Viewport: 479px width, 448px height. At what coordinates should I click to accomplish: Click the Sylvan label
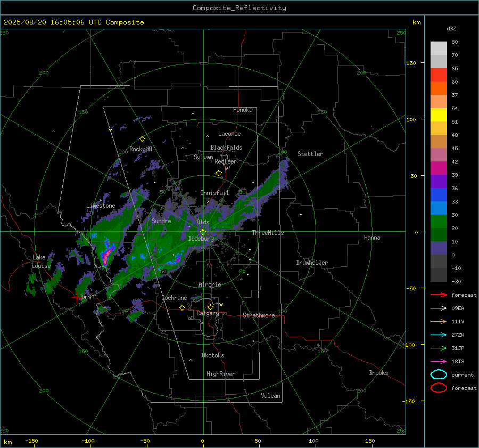pos(203,157)
